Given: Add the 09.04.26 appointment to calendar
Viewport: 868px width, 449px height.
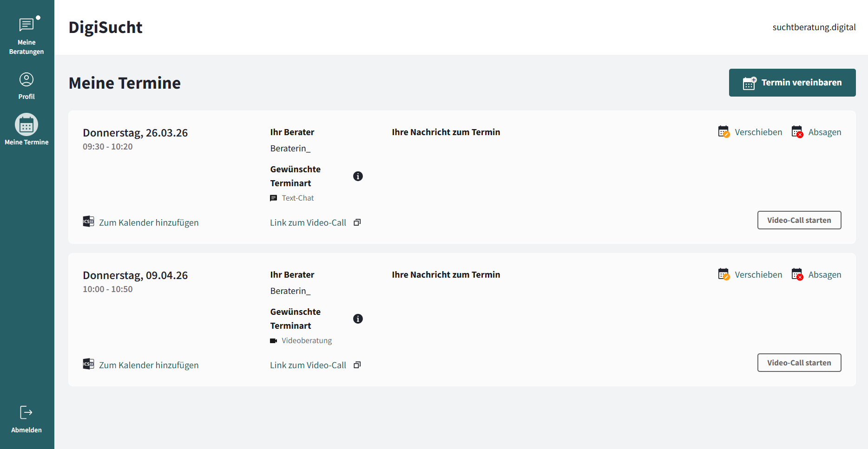Looking at the screenshot, I should pyautogui.click(x=141, y=365).
